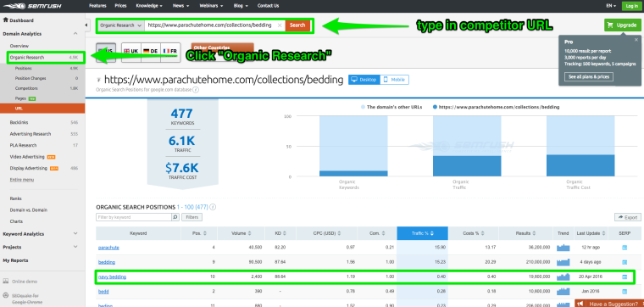
Task: Export the organic positions table
Action: pos(627,217)
